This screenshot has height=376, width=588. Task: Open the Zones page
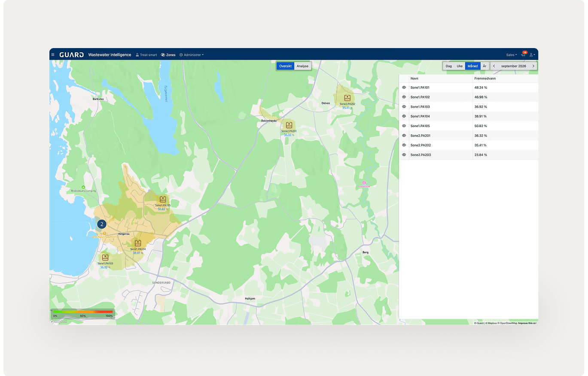click(x=168, y=55)
